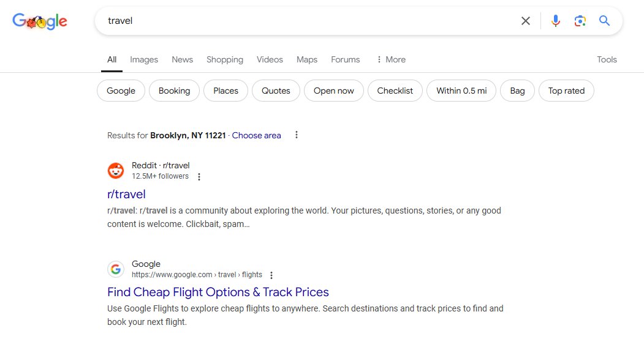The width and height of the screenshot is (644, 339).
Task: Open location options three-dot menu
Action: coord(296,135)
